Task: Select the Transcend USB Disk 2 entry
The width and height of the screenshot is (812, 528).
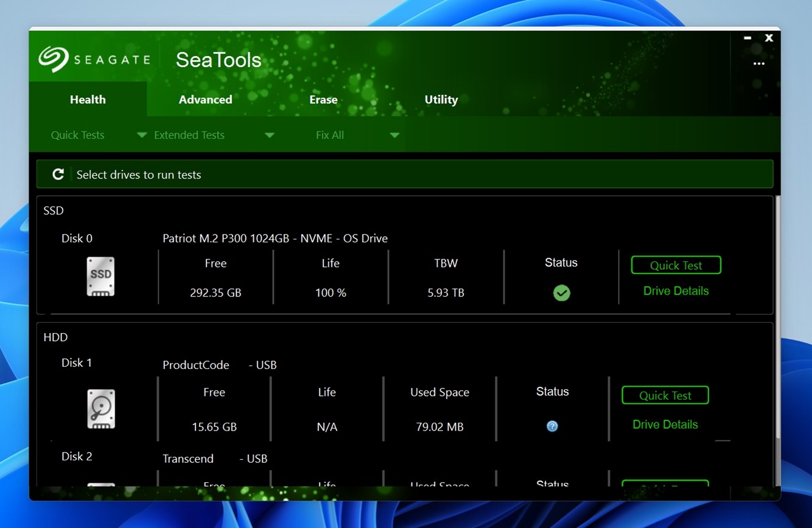Action: point(188,459)
